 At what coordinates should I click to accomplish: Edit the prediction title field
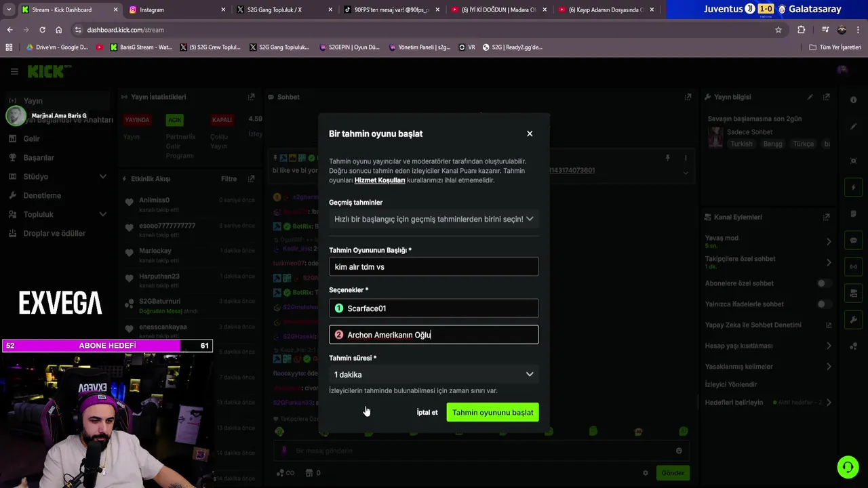434,266
